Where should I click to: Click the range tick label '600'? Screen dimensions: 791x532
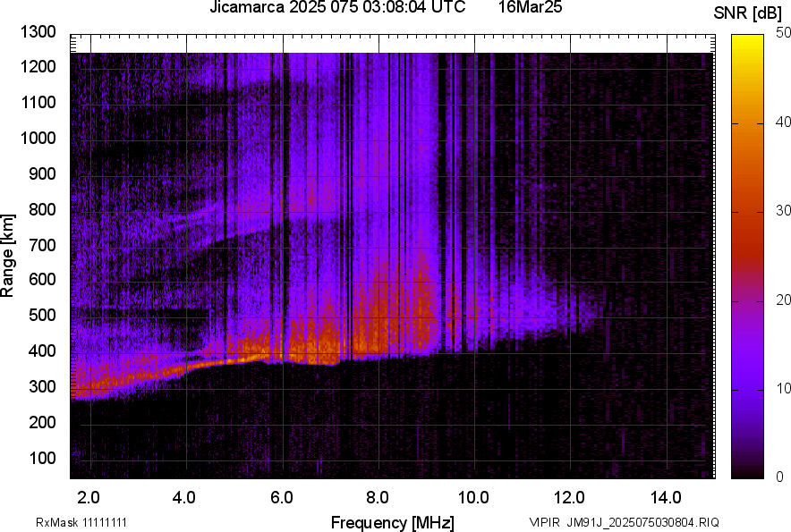click(x=42, y=279)
